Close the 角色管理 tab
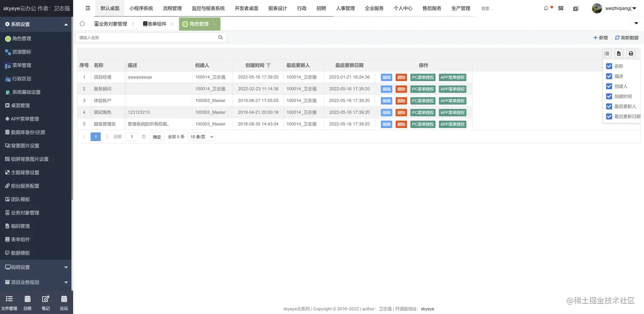The height and width of the screenshot is (314, 644). [214, 24]
